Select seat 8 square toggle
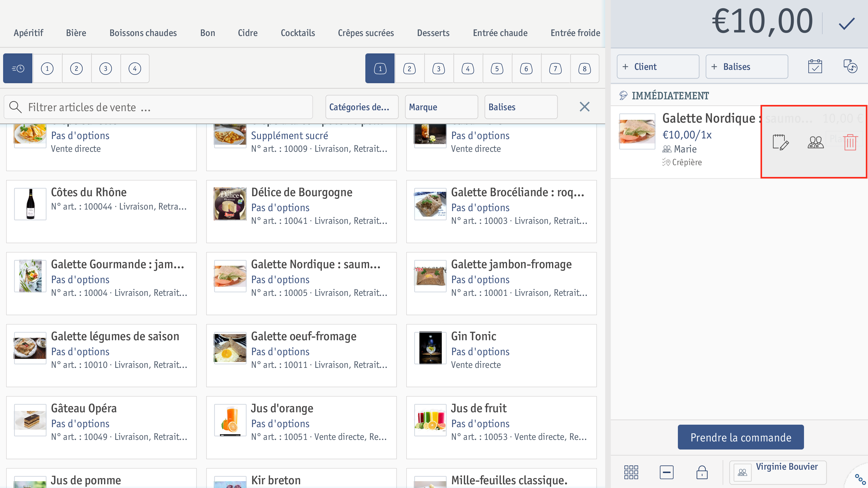The height and width of the screenshot is (488, 868). point(585,68)
